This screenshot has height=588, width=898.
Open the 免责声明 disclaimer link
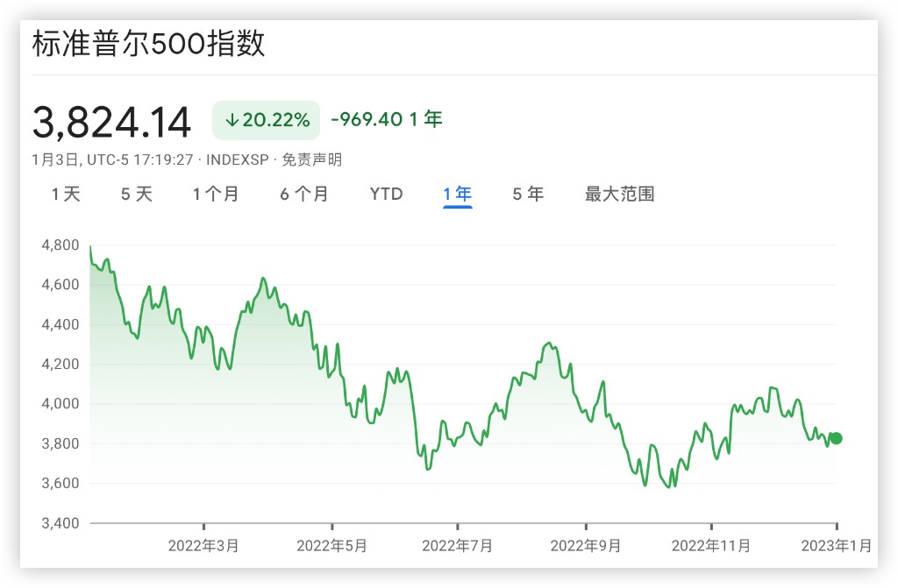(x=311, y=159)
